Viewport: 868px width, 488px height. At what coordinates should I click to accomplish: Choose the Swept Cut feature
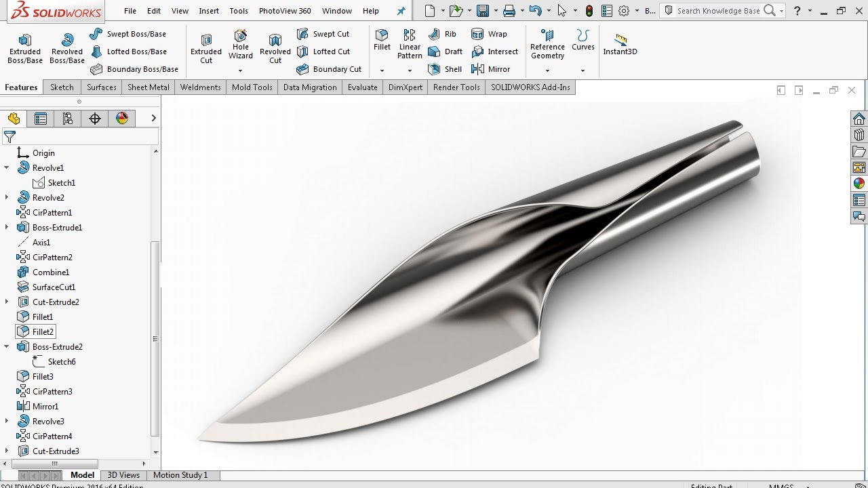323,34
